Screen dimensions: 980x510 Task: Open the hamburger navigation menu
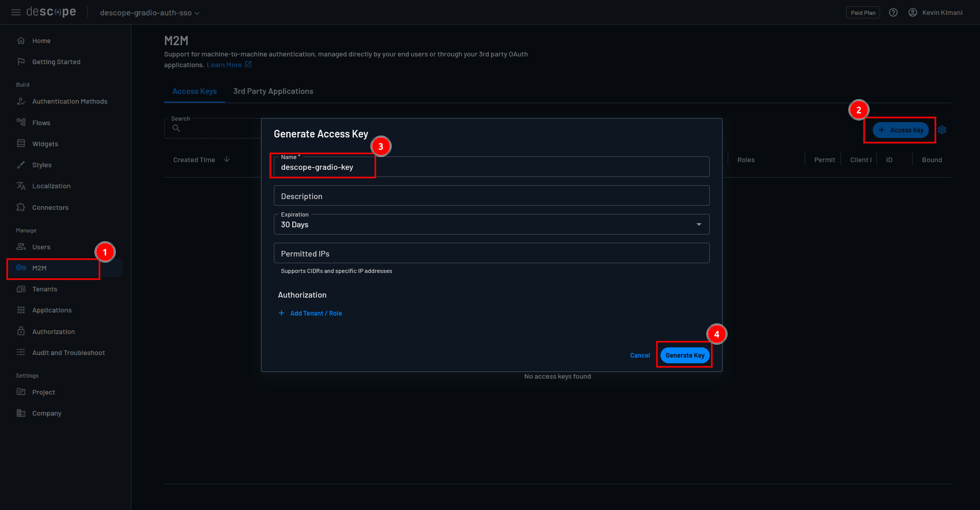(15, 12)
